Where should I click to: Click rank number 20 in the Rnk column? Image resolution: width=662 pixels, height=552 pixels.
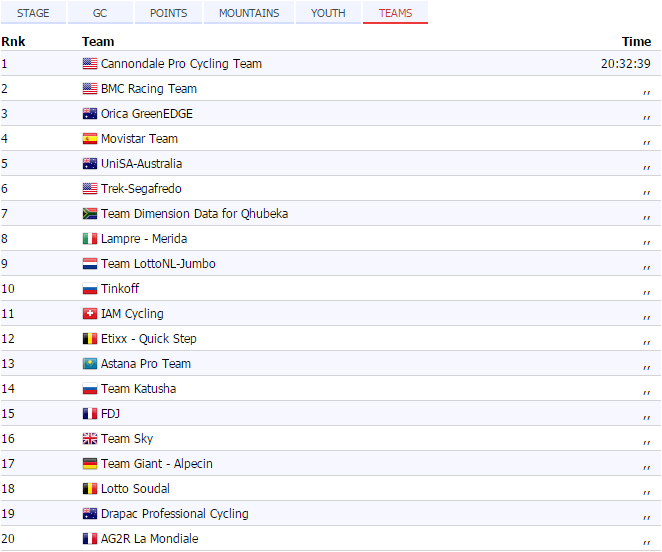[x=8, y=538]
